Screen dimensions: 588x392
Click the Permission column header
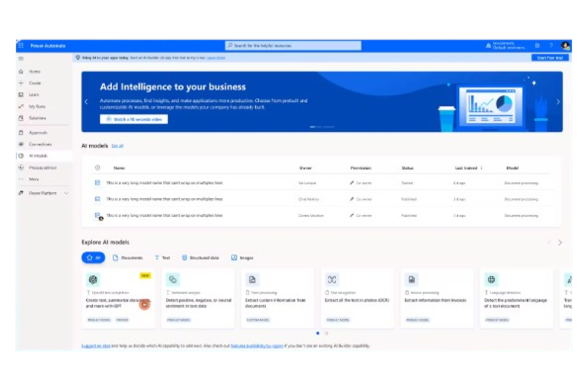361,168
